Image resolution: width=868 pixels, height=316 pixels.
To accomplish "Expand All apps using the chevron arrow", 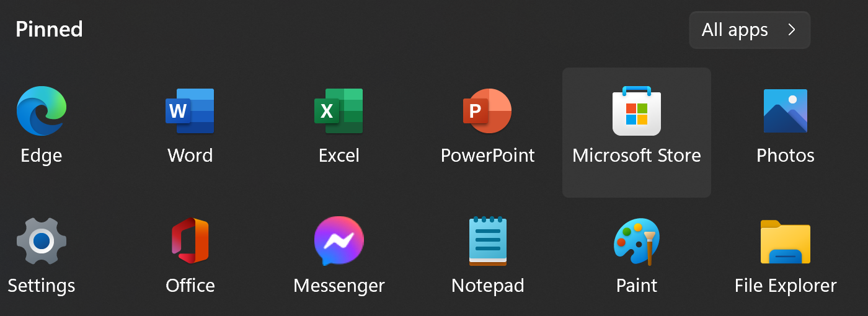I will tap(791, 30).
